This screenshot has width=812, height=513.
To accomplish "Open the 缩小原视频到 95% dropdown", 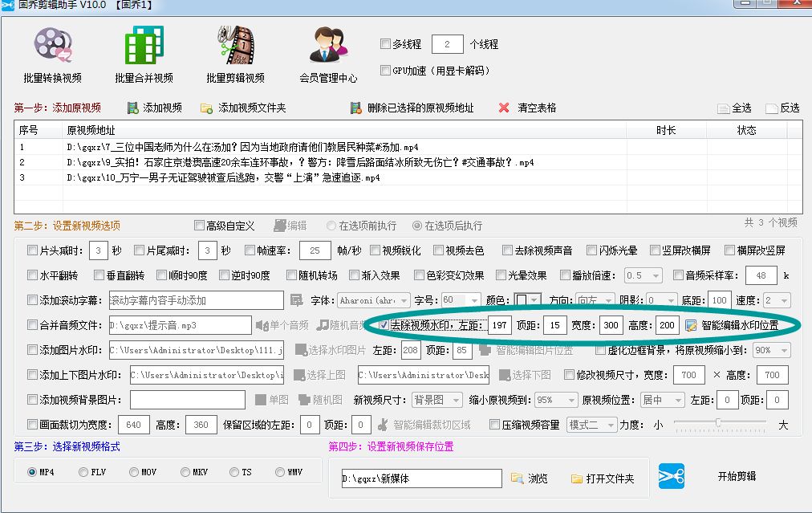I will pyautogui.click(x=556, y=400).
